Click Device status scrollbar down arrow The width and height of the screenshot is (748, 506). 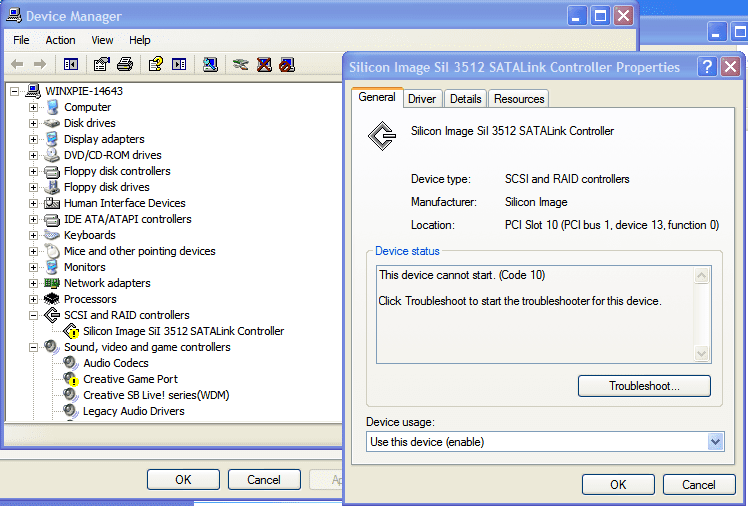point(701,353)
